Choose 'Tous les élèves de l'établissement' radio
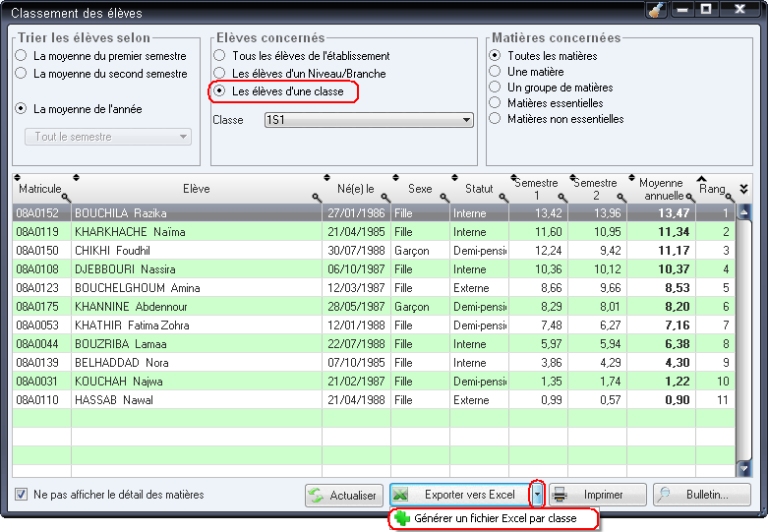This screenshot has height=532, width=768. point(219,56)
